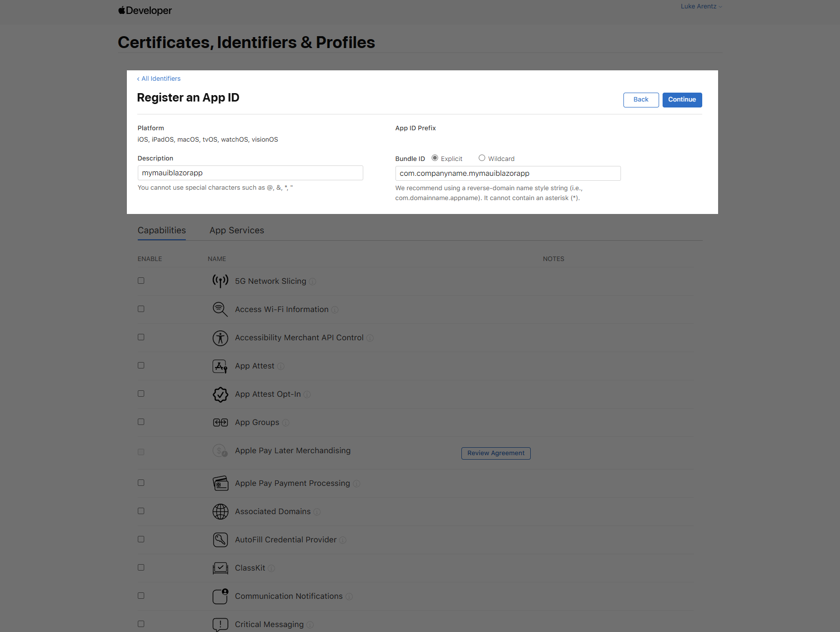Switch to the App Services tab
The height and width of the screenshot is (632, 840).
(236, 230)
